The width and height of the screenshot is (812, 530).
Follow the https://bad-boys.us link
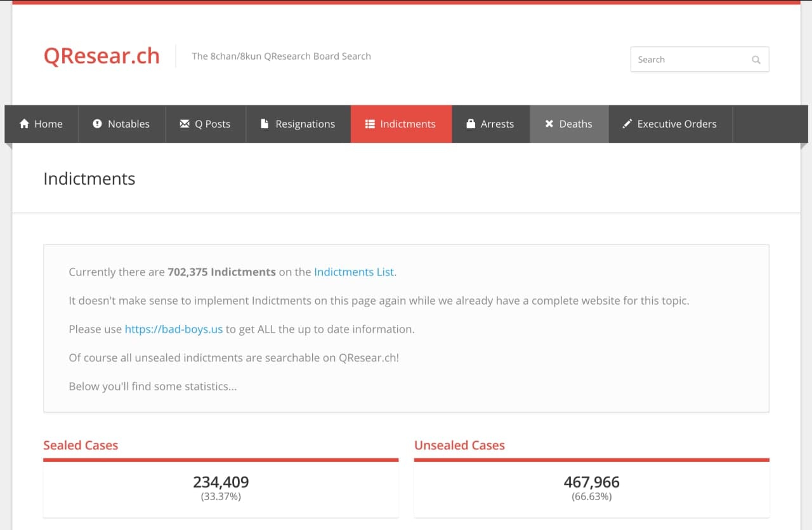click(x=173, y=329)
